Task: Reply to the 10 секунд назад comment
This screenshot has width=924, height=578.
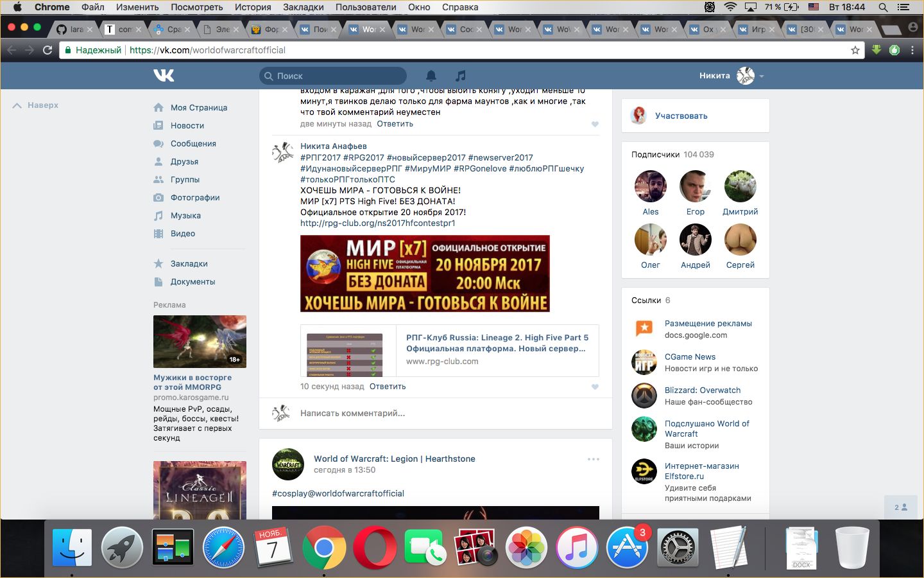Action: click(x=388, y=387)
